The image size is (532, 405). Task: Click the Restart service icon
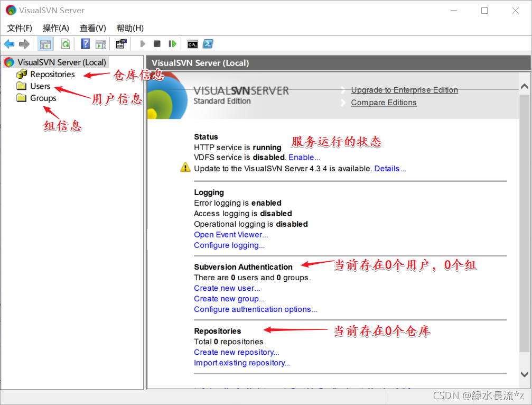[x=172, y=44]
